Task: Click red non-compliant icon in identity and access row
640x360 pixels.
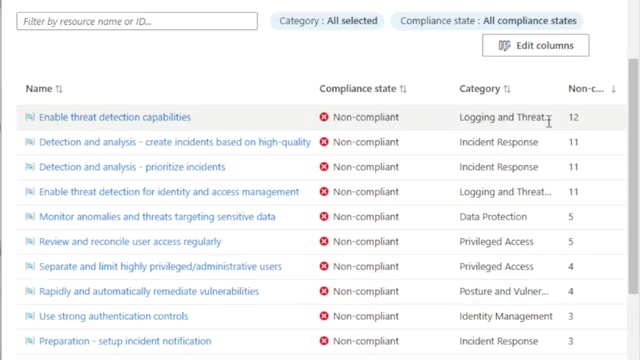Action: pos(324,192)
